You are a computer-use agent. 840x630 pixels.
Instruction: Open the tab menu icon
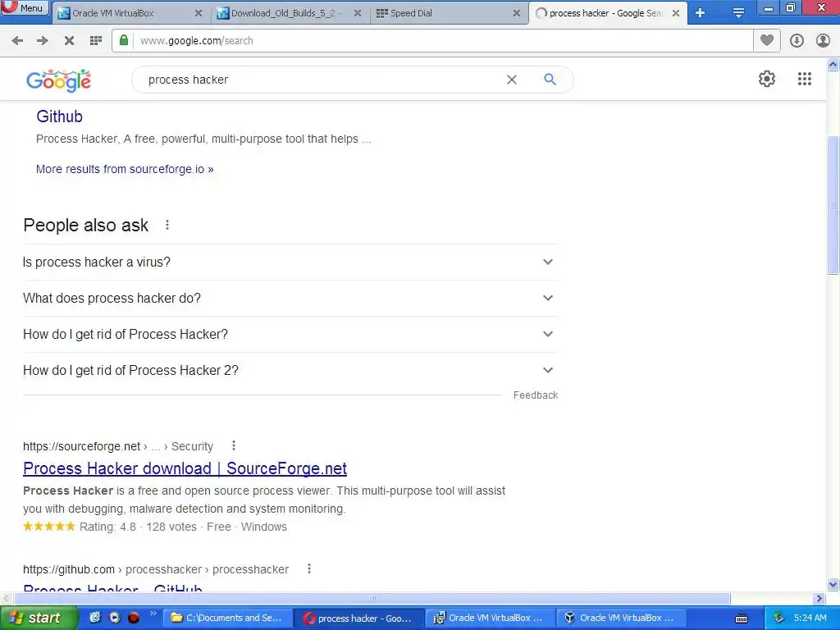tap(738, 13)
